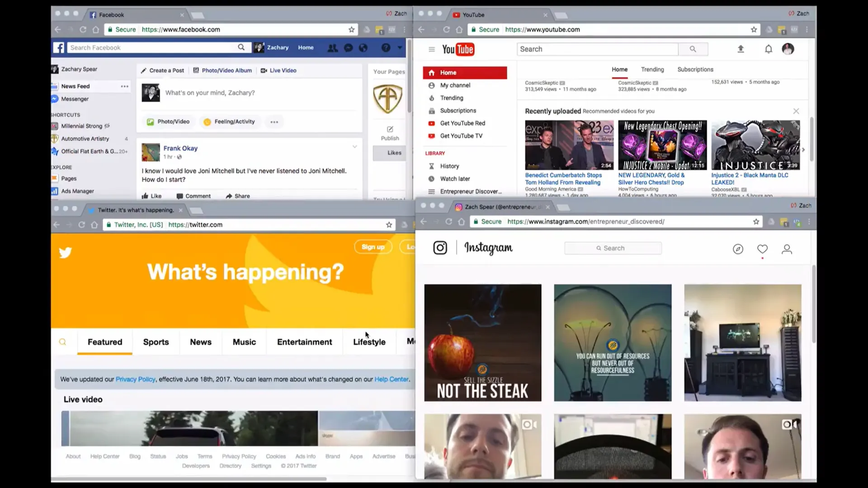
Task: Click the YouTube search button
Action: (693, 49)
